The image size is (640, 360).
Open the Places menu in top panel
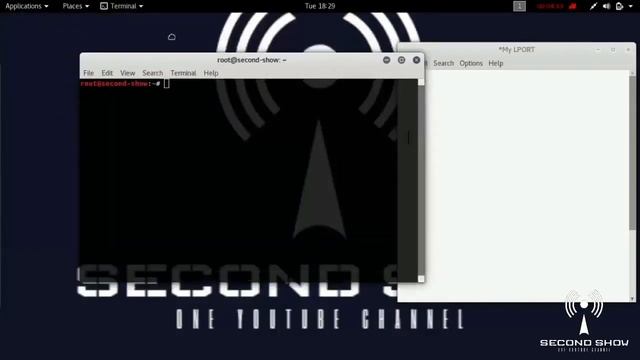76,6
